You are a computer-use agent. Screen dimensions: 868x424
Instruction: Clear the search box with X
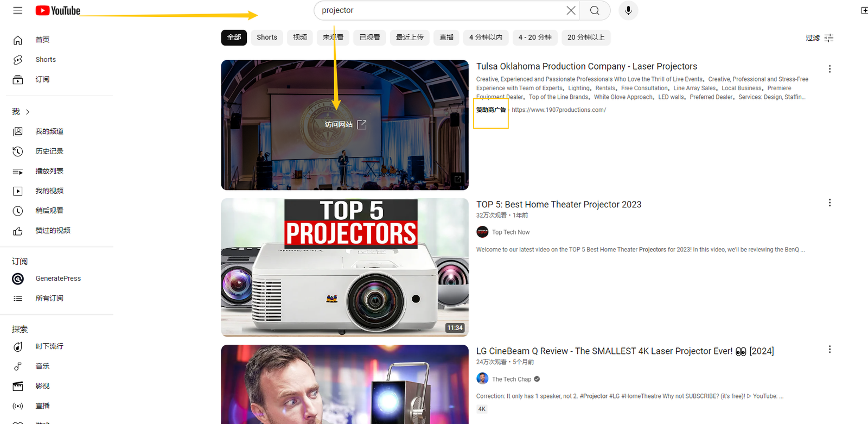click(x=571, y=10)
